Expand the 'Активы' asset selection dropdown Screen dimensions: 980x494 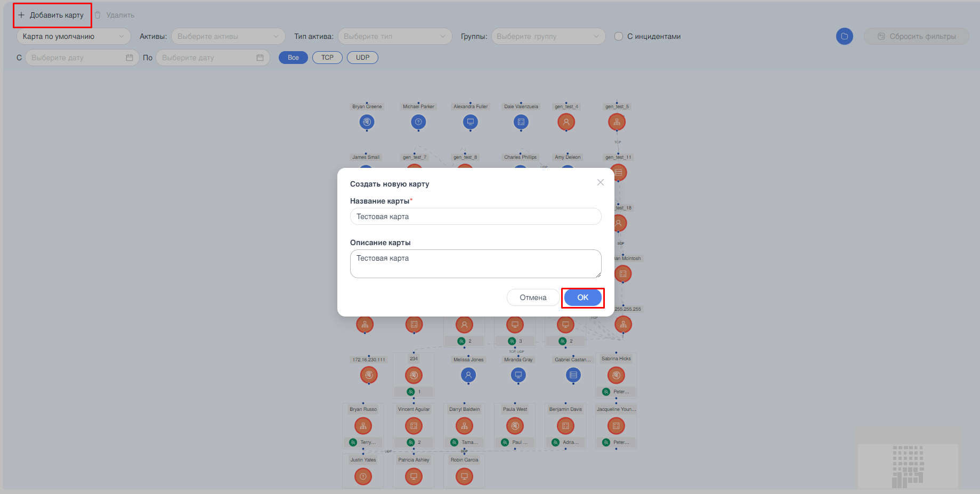(228, 36)
